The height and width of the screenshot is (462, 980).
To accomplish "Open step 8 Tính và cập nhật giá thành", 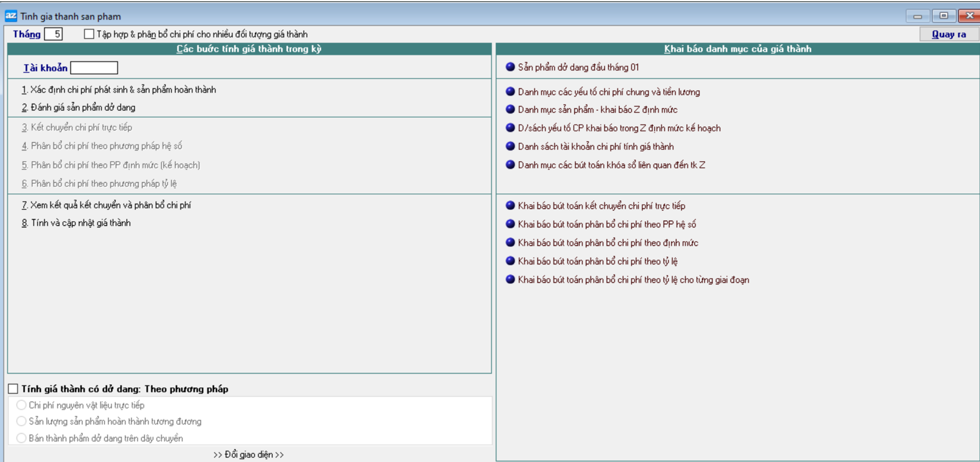I will [76, 223].
